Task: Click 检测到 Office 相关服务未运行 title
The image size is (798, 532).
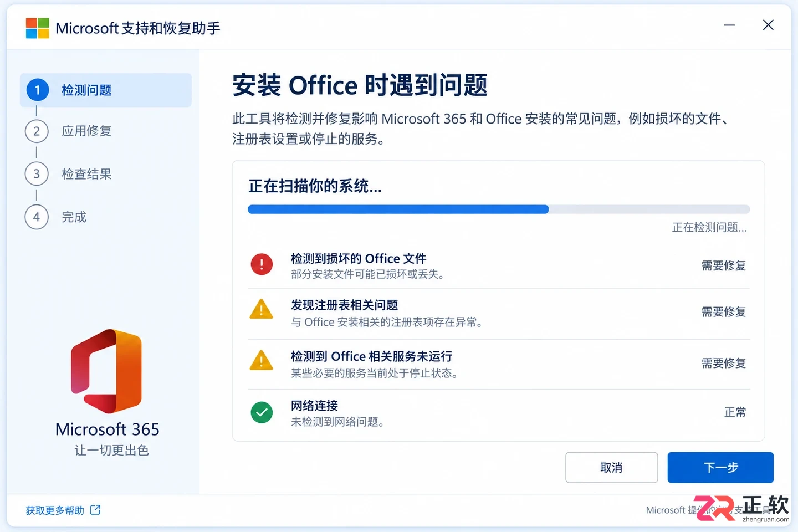Action: (371, 356)
